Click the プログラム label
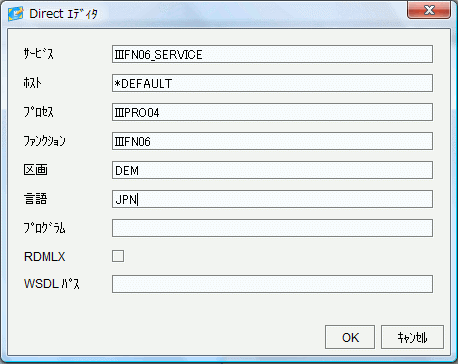This screenshot has height=364, width=458. coord(44,228)
